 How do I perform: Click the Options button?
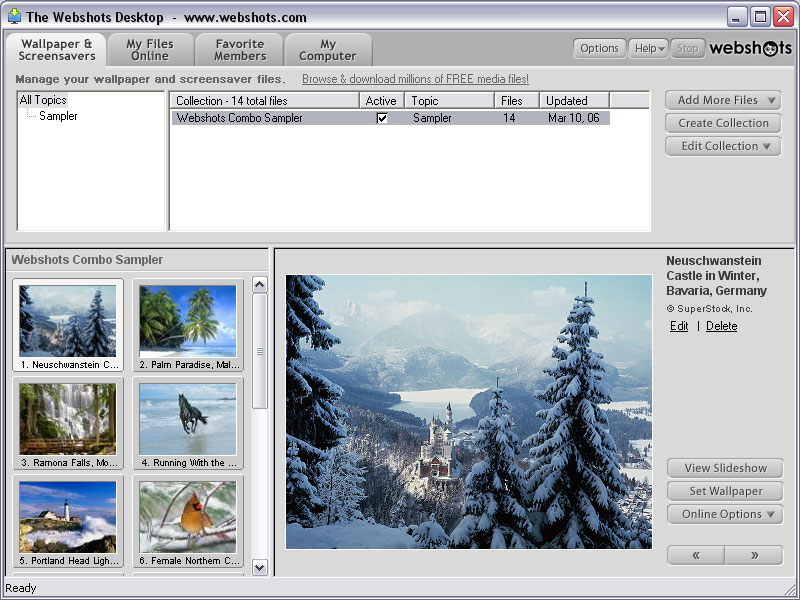click(599, 48)
